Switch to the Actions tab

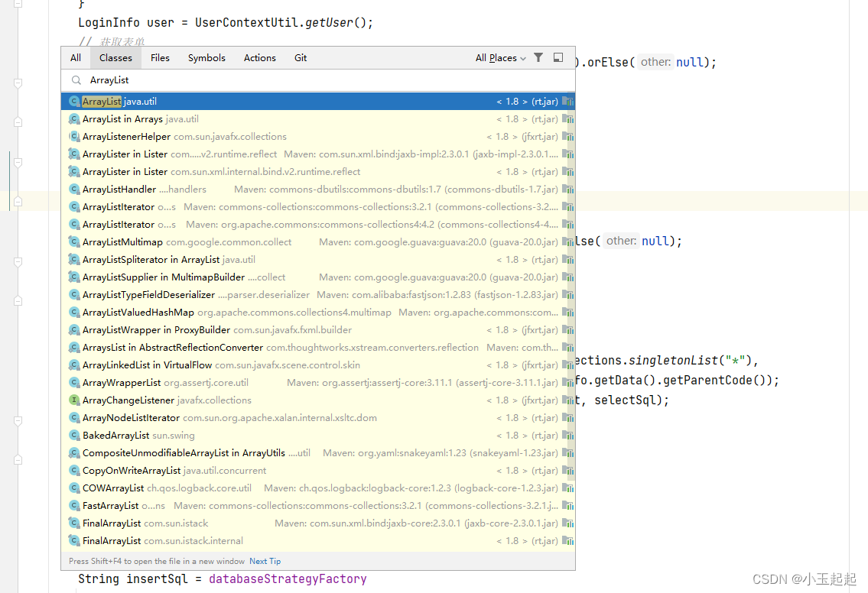259,57
